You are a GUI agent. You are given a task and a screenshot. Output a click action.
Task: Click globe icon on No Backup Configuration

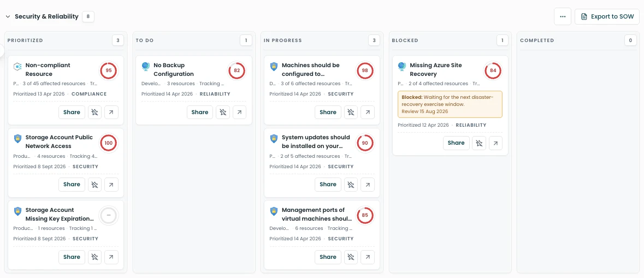pyautogui.click(x=145, y=66)
